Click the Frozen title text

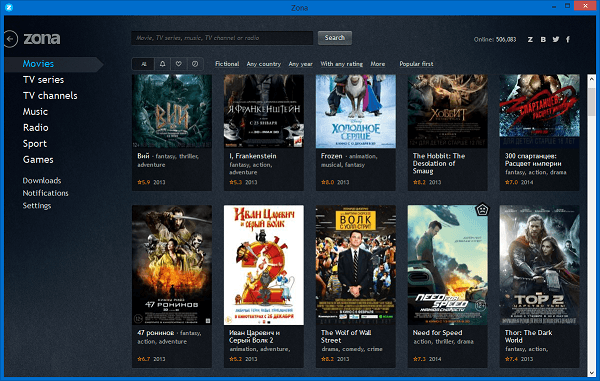[x=331, y=156]
